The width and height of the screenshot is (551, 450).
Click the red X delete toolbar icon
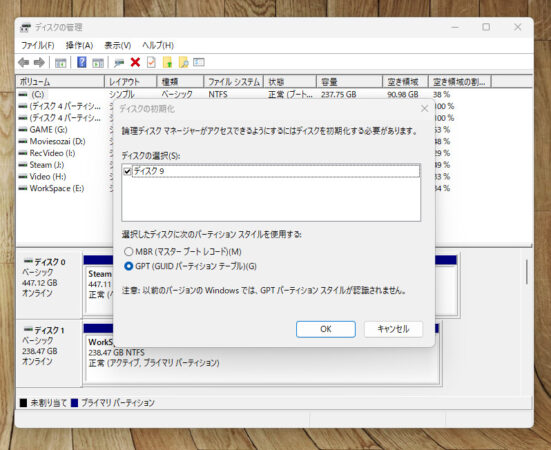pos(135,63)
